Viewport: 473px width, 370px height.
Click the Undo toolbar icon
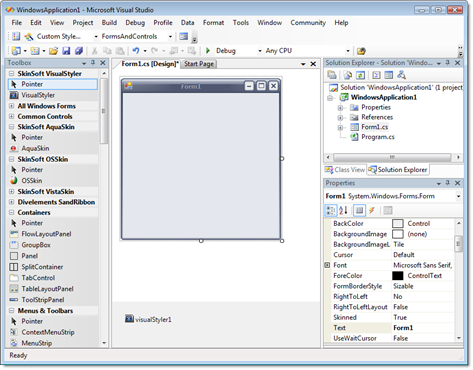[x=136, y=51]
